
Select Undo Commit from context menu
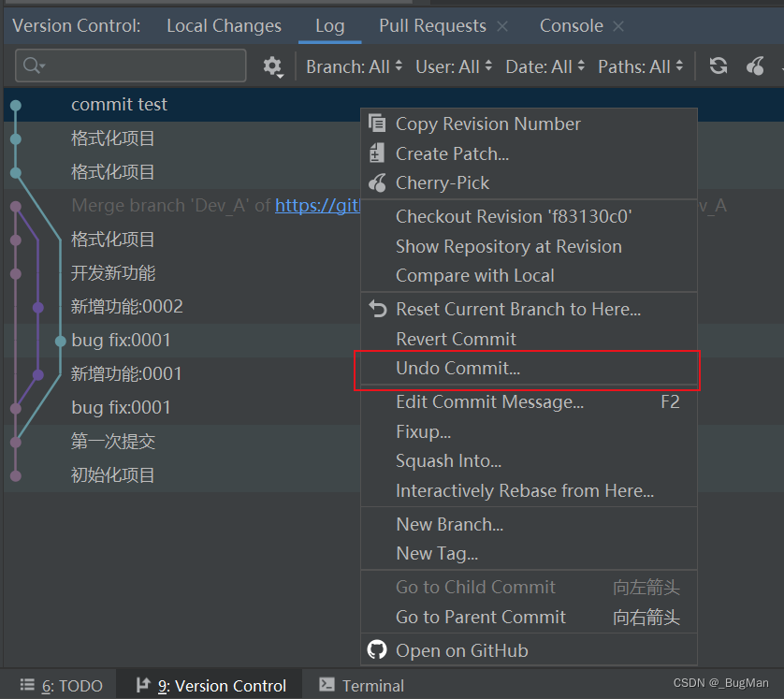coord(457,369)
